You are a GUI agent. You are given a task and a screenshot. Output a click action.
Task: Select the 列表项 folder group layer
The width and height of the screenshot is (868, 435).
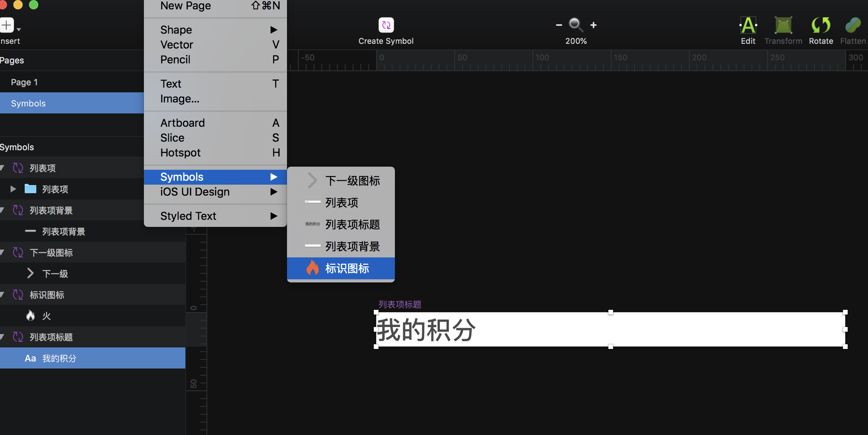[55, 189]
